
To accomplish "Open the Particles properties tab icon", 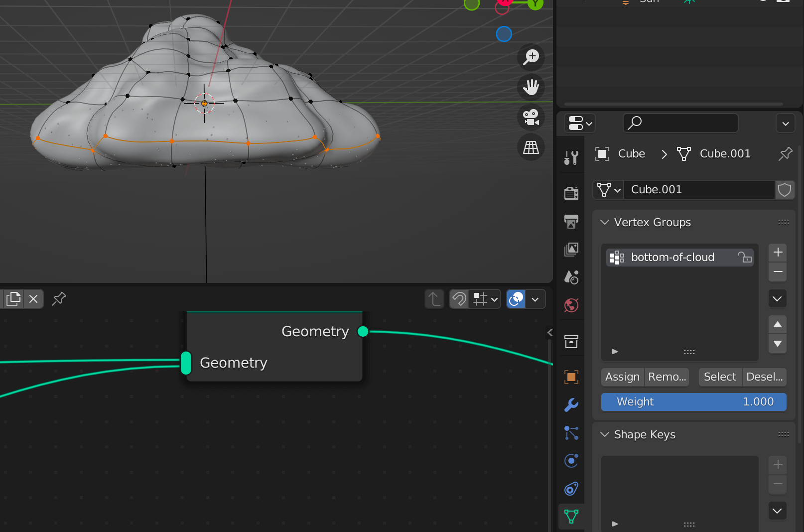I will tap(571, 433).
